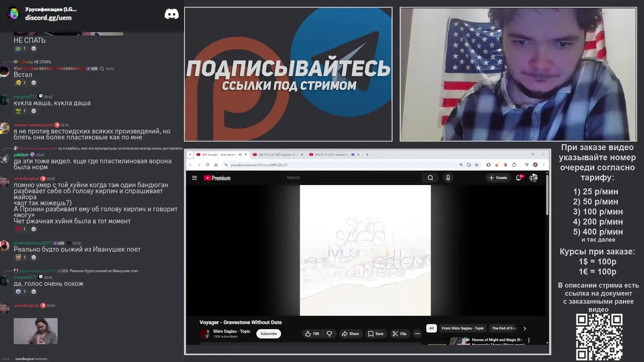Image resolution: width=644 pixels, height=362 pixels.
Task: Go back in the browser
Action: click(x=191, y=164)
